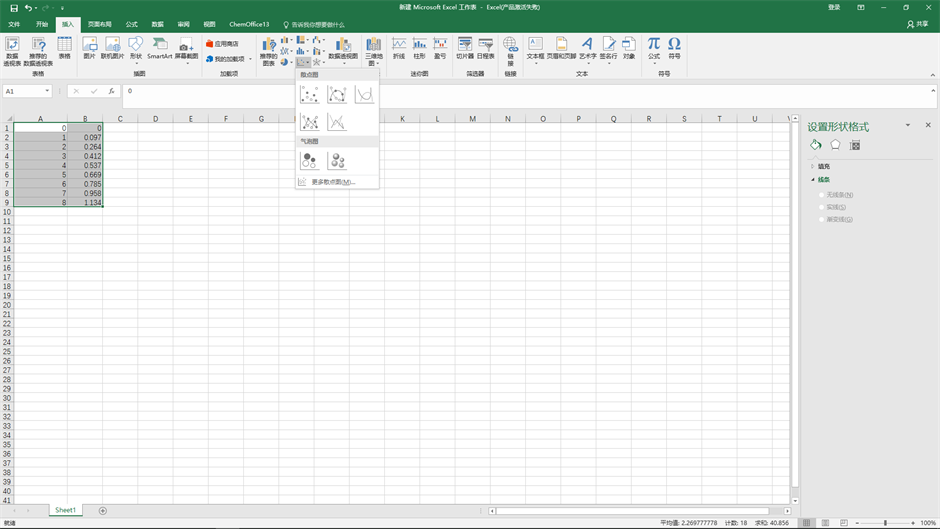Switch to the 页面布局 ribbon tab
The width and height of the screenshot is (940, 529).
pyautogui.click(x=100, y=24)
